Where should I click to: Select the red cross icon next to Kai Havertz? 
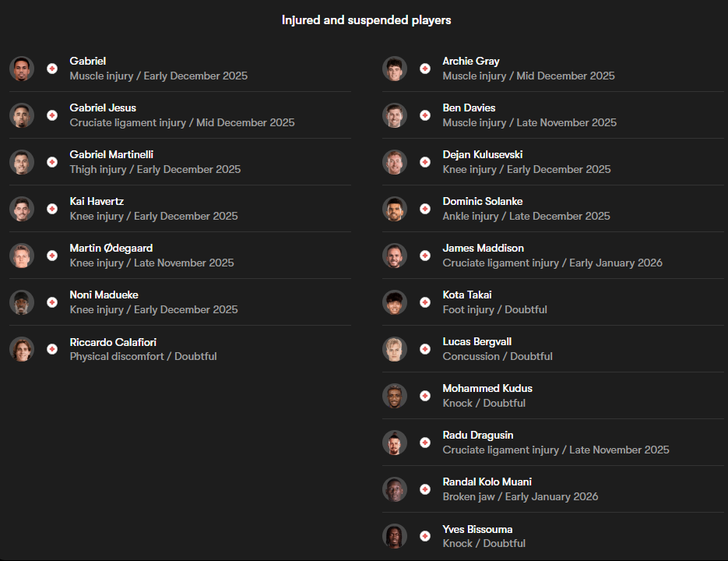[x=52, y=209]
